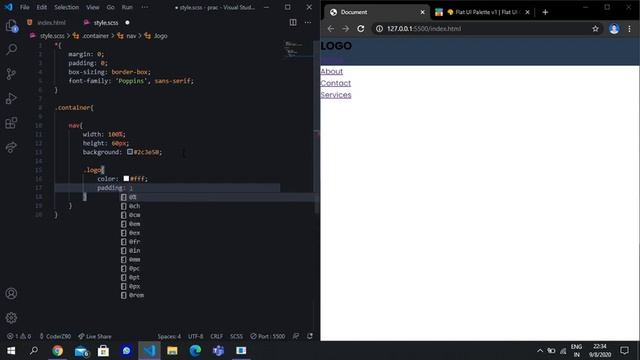Viewport: 640px width, 360px height.
Task: Open the File menu
Action: point(24,7)
